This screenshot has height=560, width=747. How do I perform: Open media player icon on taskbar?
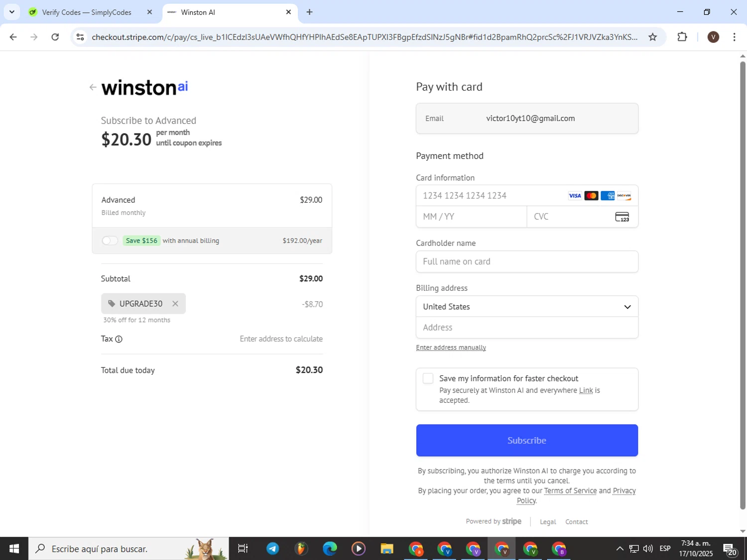click(359, 549)
